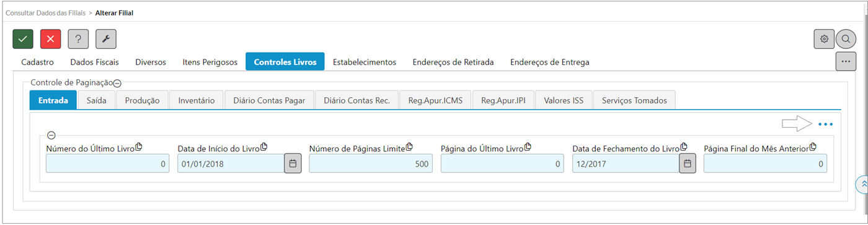Open settings gear icon at top right

click(824, 38)
